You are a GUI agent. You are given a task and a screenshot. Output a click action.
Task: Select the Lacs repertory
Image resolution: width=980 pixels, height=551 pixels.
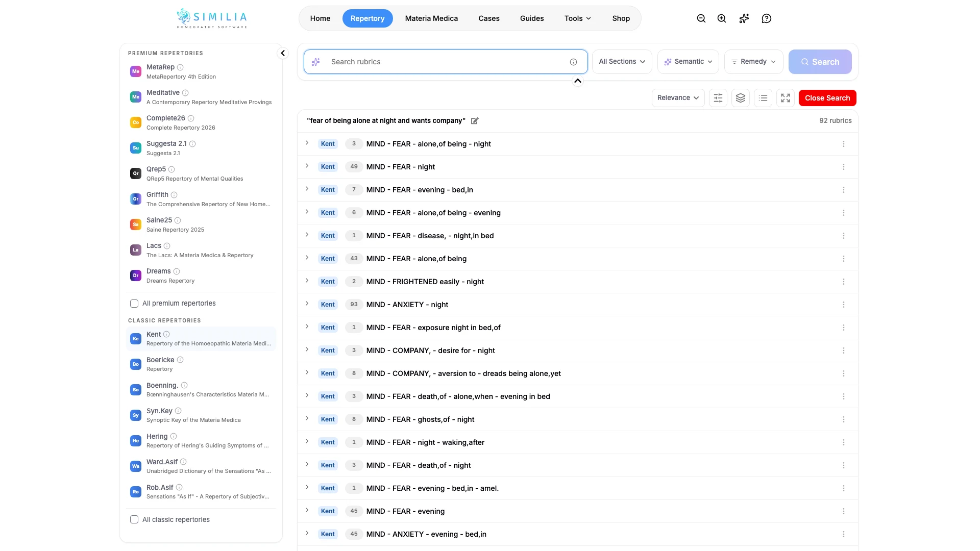201,250
